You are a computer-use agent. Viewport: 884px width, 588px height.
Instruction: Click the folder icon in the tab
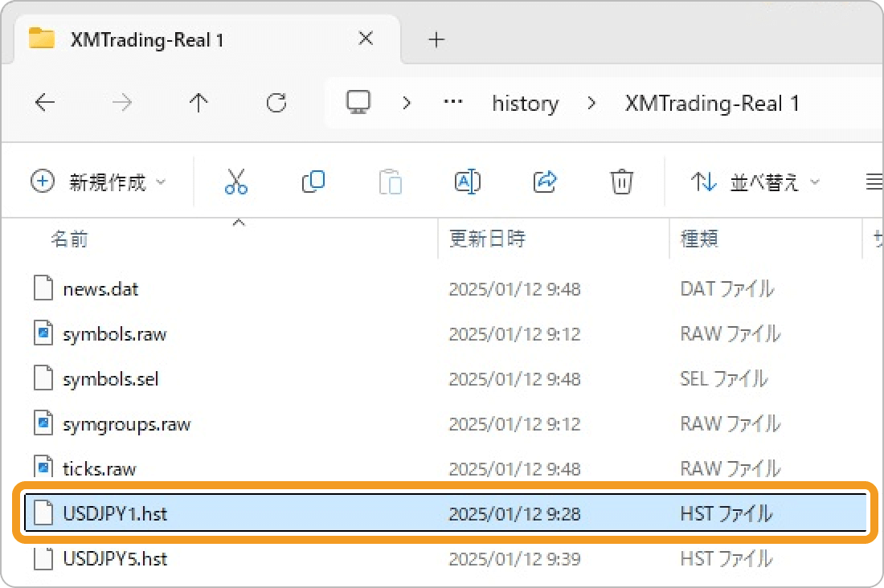point(41,39)
